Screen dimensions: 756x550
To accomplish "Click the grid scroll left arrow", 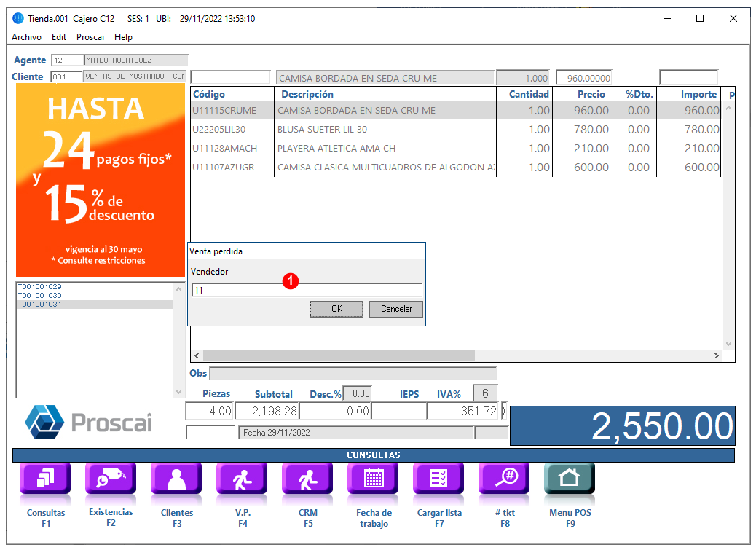I will pos(197,355).
